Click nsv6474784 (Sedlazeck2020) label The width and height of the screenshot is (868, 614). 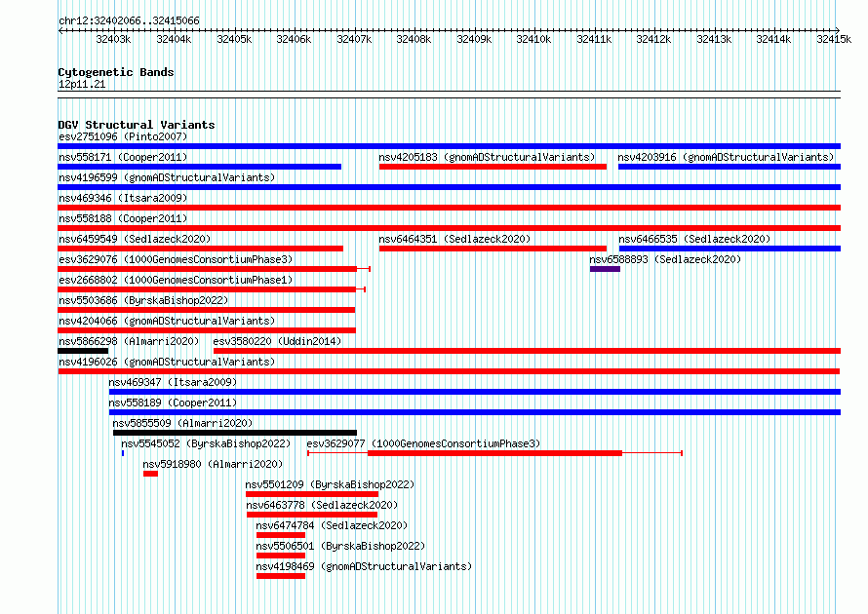(332, 525)
